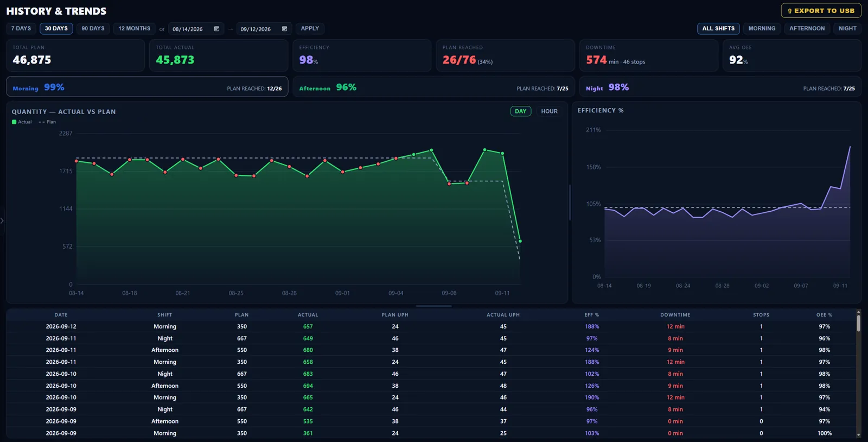The image size is (868, 442).
Task: Click actual value 657 in first row
Action: (308, 327)
